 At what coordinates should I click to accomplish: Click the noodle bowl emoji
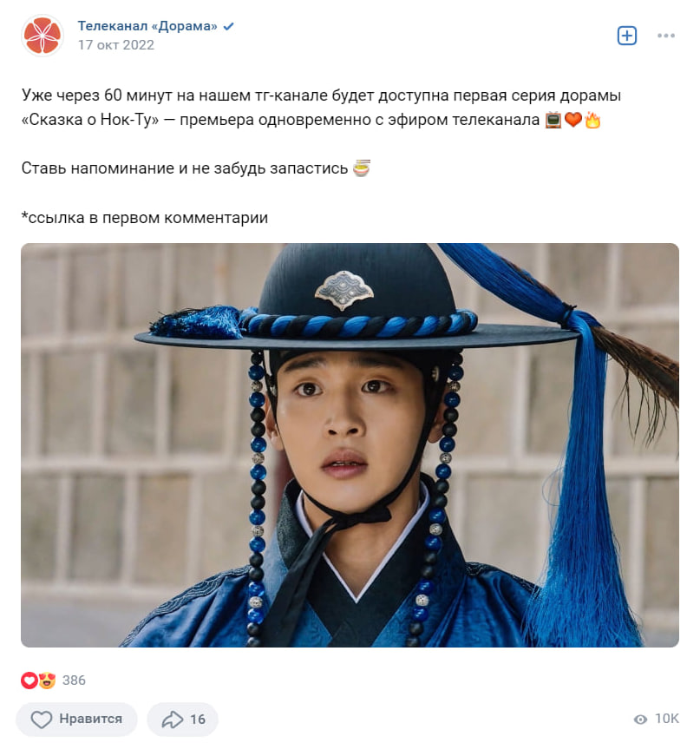click(362, 168)
